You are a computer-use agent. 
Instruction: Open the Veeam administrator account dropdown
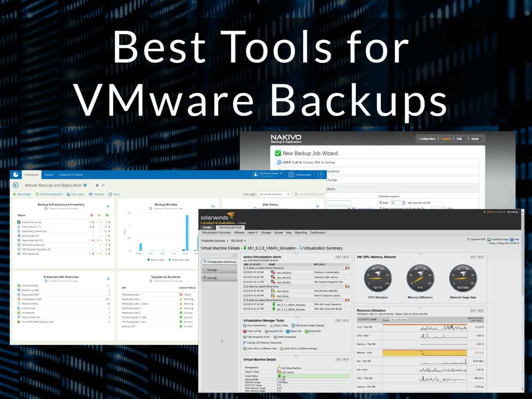[268, 175]
